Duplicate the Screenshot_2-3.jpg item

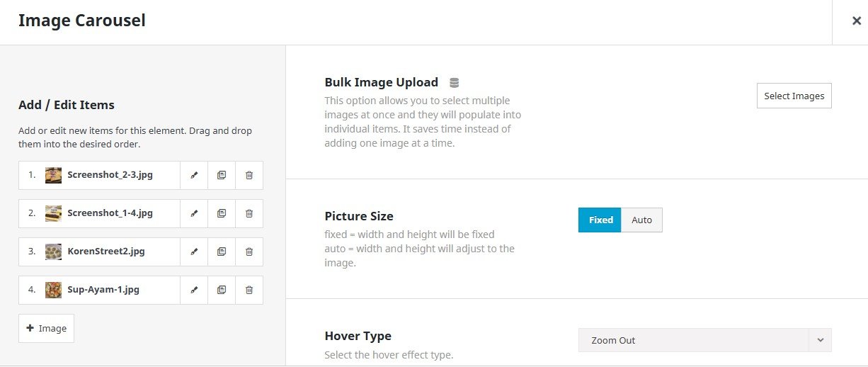(x=222, y=175)
